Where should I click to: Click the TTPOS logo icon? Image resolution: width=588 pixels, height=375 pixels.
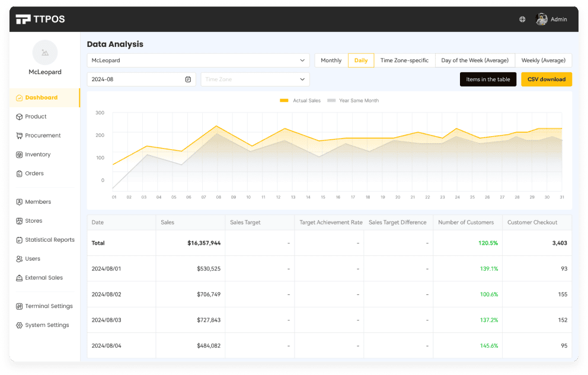click(23, 19)
